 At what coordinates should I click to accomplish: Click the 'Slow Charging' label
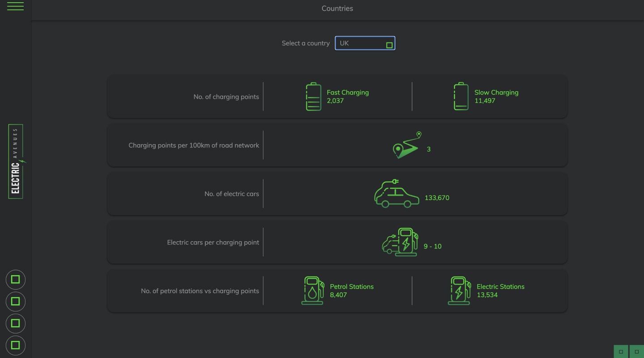(496, 93)
